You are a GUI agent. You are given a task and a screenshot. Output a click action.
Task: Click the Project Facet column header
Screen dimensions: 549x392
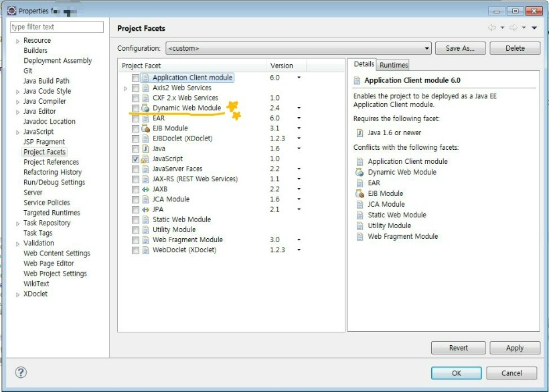193,66
